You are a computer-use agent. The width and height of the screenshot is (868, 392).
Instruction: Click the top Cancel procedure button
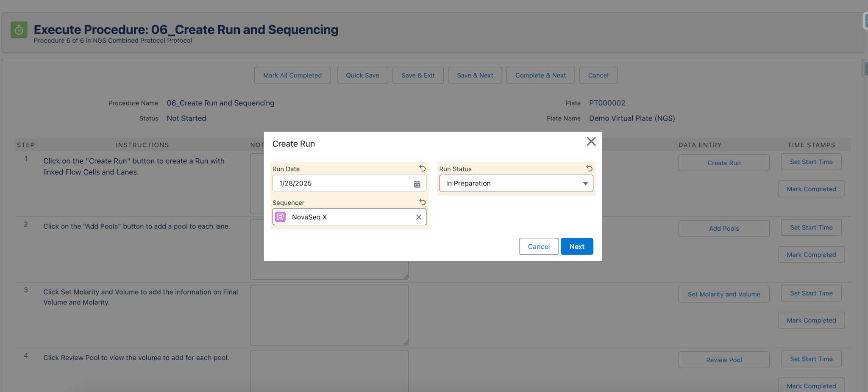(598, 75)
